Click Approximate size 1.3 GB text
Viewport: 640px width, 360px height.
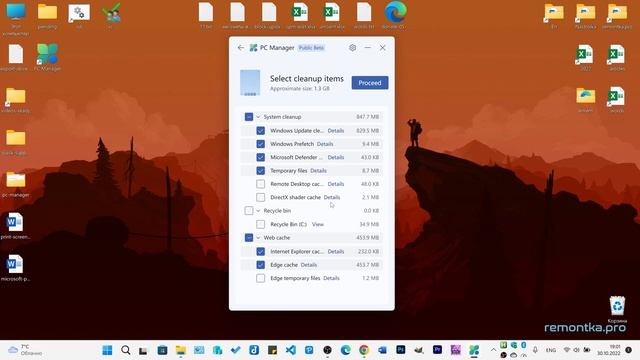pos(300,89)
